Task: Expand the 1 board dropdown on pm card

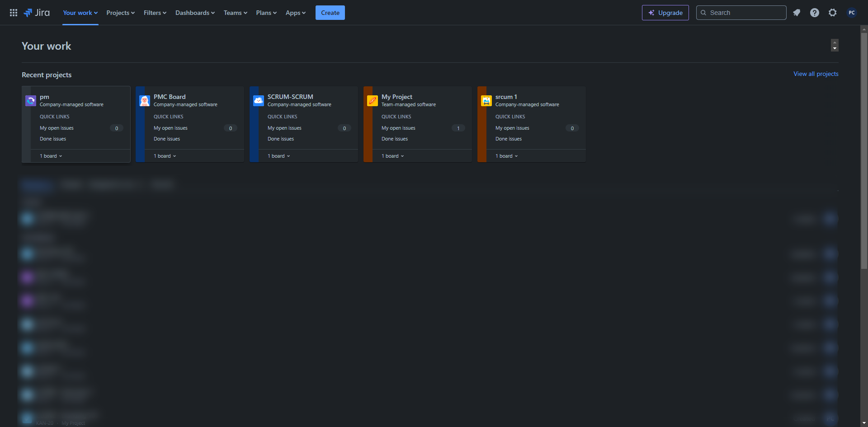Action: (x=51, y=156)
